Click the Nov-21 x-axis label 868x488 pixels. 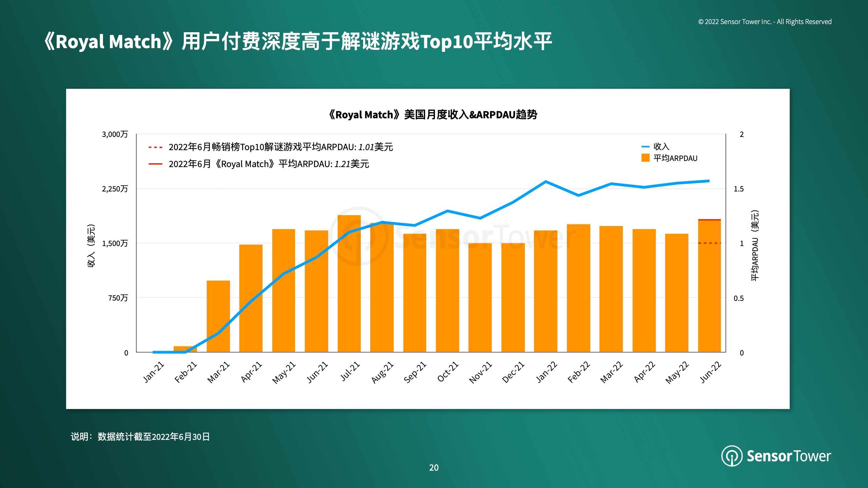(480, 372)
